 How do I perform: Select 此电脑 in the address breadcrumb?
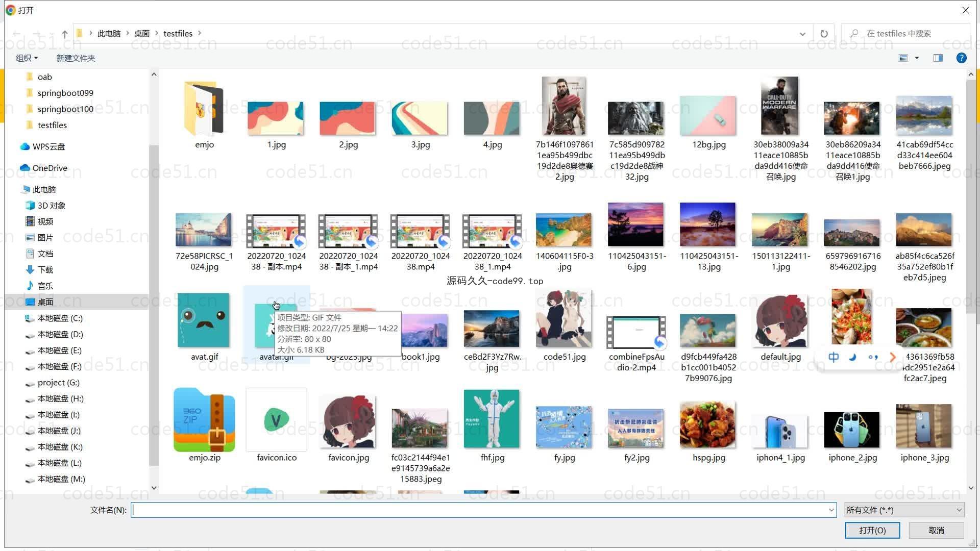point(109,34)
